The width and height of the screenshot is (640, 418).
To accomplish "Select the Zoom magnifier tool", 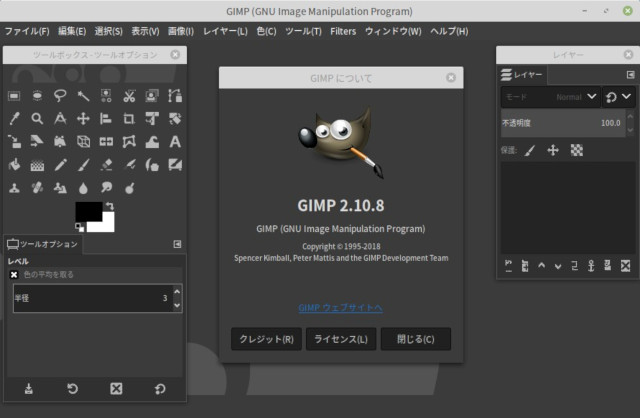I will [37, 119].
